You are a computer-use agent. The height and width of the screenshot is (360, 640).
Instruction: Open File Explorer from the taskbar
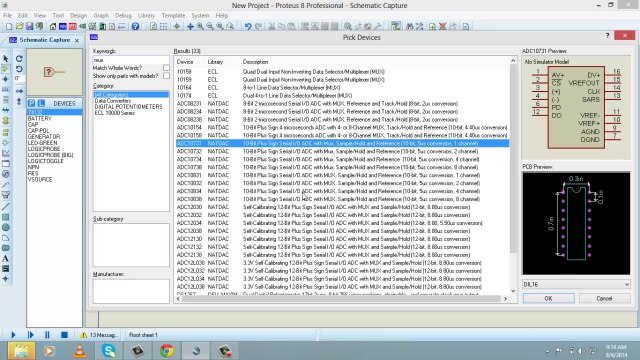[21, 351]
